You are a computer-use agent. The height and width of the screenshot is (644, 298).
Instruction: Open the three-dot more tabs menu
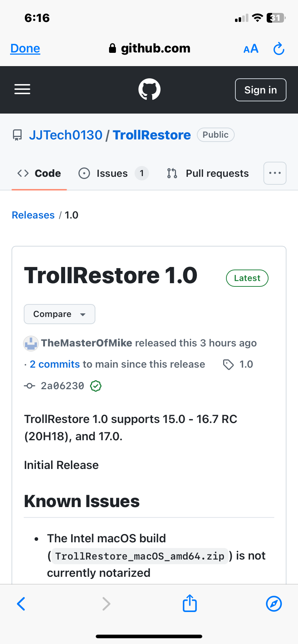(275, 173)
